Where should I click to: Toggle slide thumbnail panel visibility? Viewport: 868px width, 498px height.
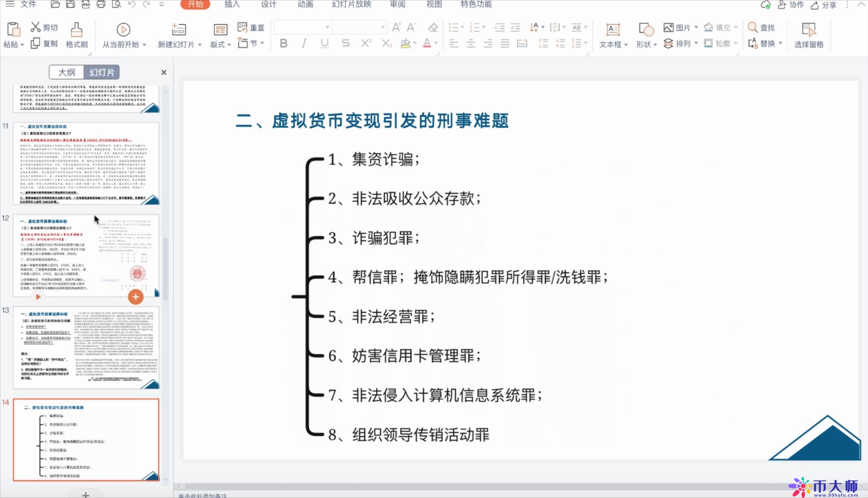[x=164, y=72]
